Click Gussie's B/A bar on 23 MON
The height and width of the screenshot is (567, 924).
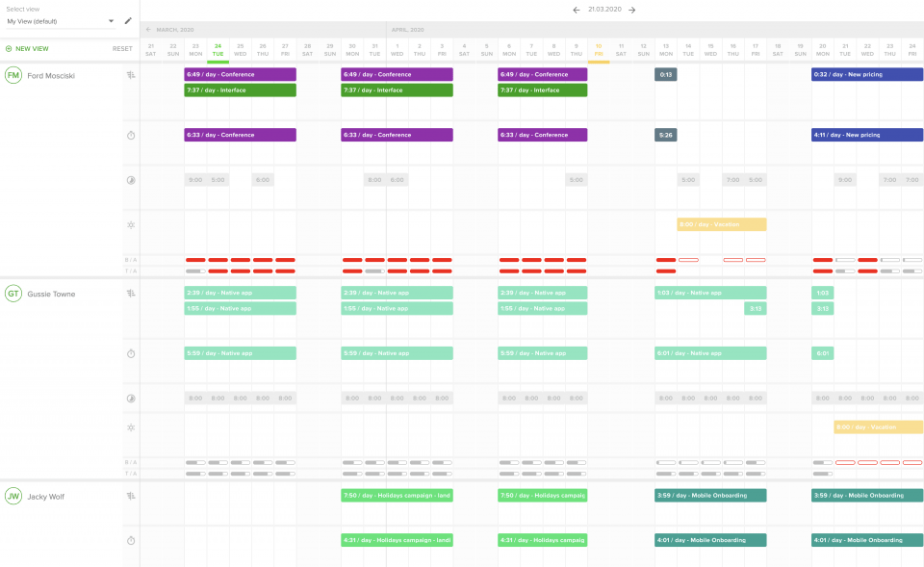point(195,463)
